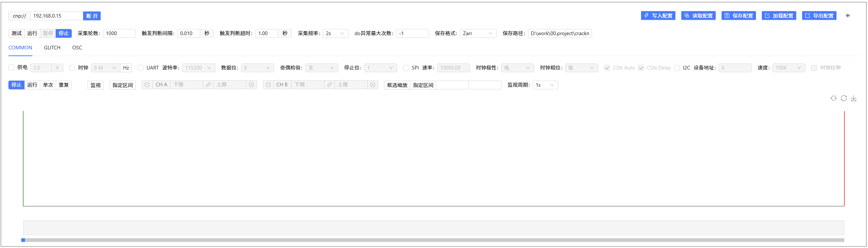Click the 触发判断超时 1.00 input
This screenshot has height=248, width=868.
tap(267, 33)
